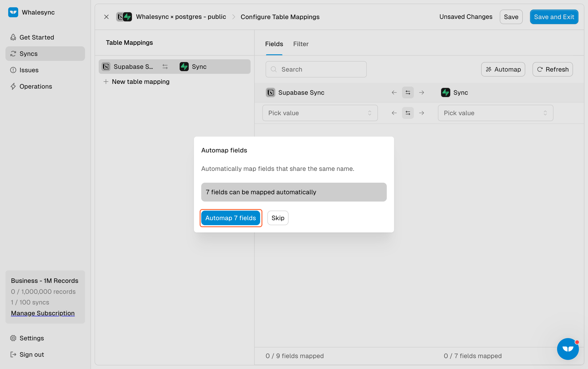Click the Sync target icon on right side
Screen dimensions: 588x369
tap(445, 92)
